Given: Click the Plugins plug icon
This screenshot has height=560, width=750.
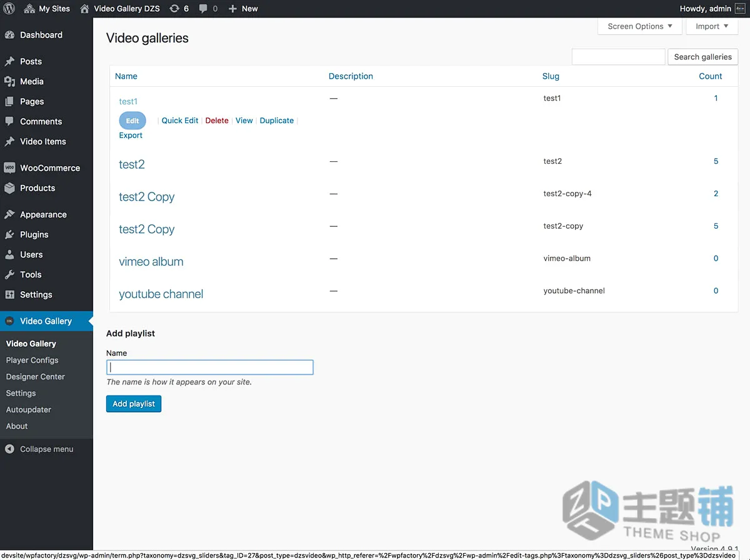Looking at the screenshot, I should click(9, 234).
